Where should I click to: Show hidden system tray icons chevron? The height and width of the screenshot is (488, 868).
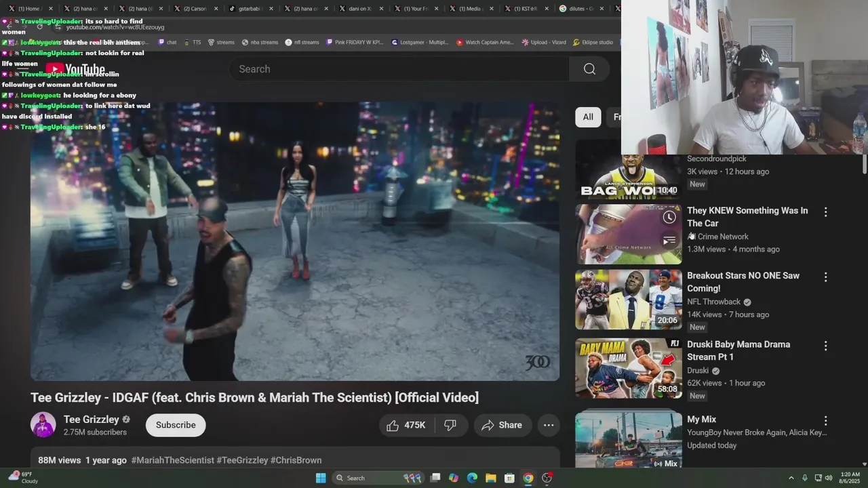point(791,478)
